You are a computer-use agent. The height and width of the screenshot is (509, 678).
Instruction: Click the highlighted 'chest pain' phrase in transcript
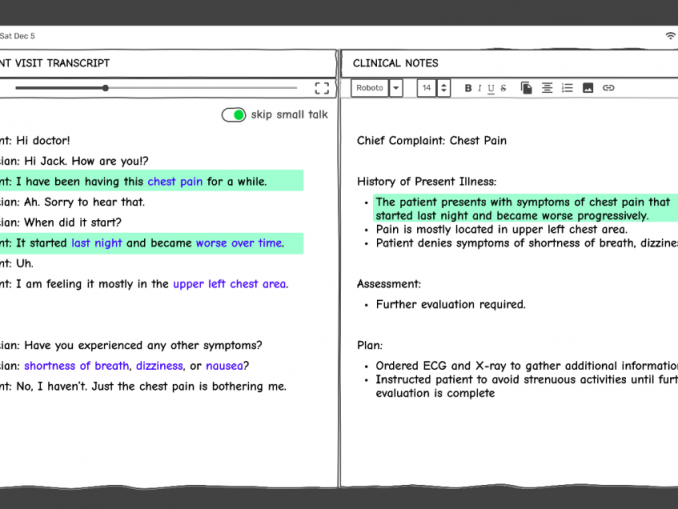click(175, 182)
